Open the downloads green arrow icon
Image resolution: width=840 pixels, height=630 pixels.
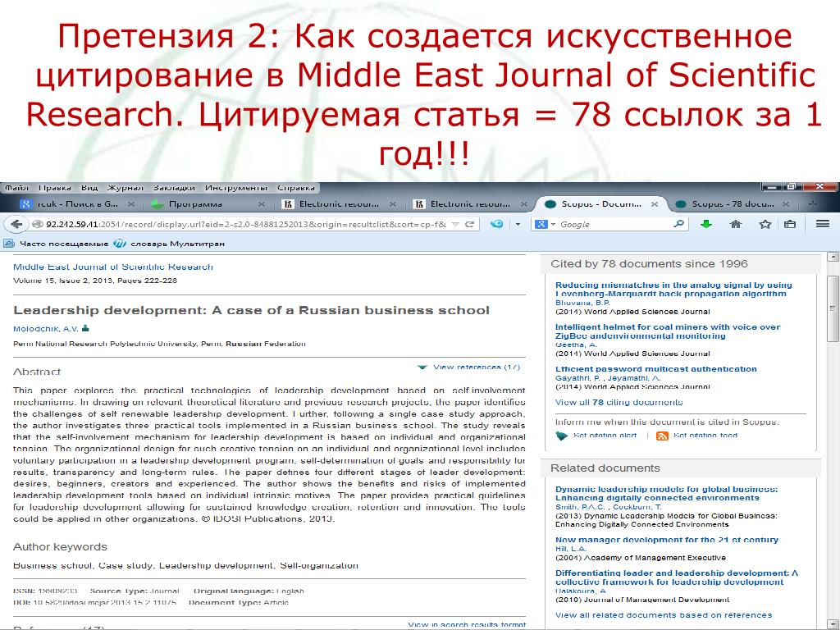tap(706, 224)
